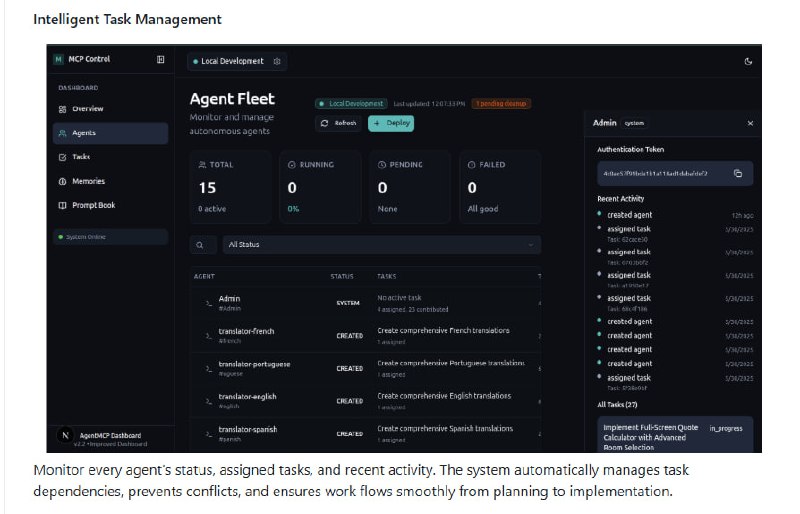Open Memories from the sidebar

pyautogui.click(x=88, y=181)
